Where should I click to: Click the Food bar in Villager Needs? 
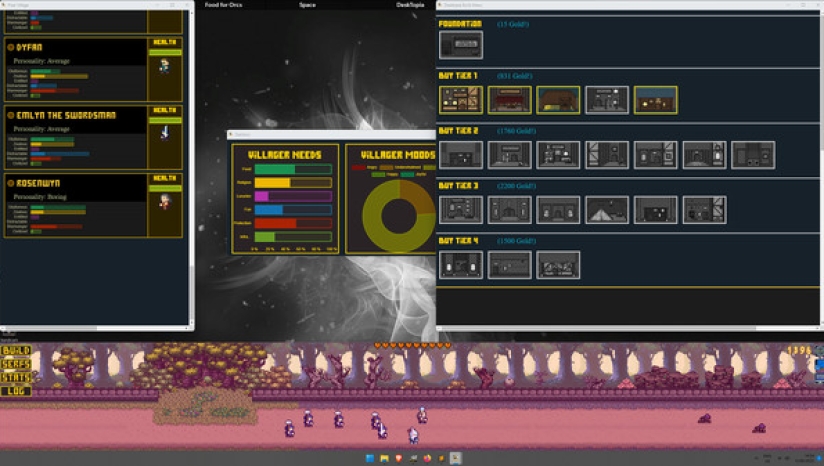pos(292,169)
